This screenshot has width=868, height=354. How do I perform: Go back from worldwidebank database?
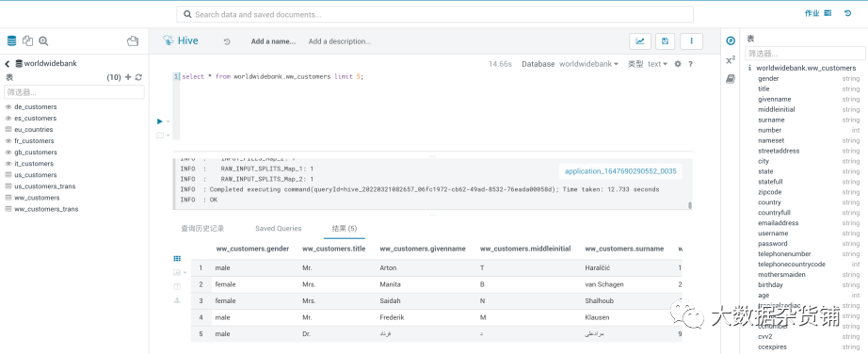8,64
